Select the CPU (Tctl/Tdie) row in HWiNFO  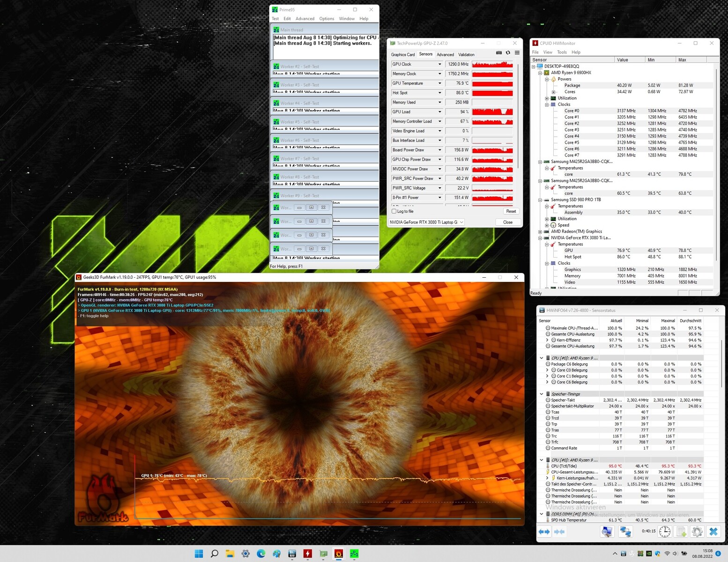point(621,466)
